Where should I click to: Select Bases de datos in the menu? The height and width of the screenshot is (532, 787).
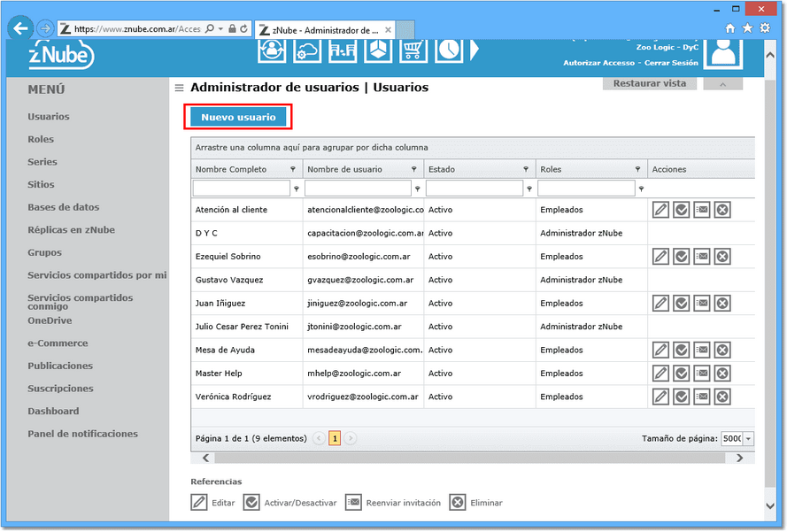pos(63,207)
